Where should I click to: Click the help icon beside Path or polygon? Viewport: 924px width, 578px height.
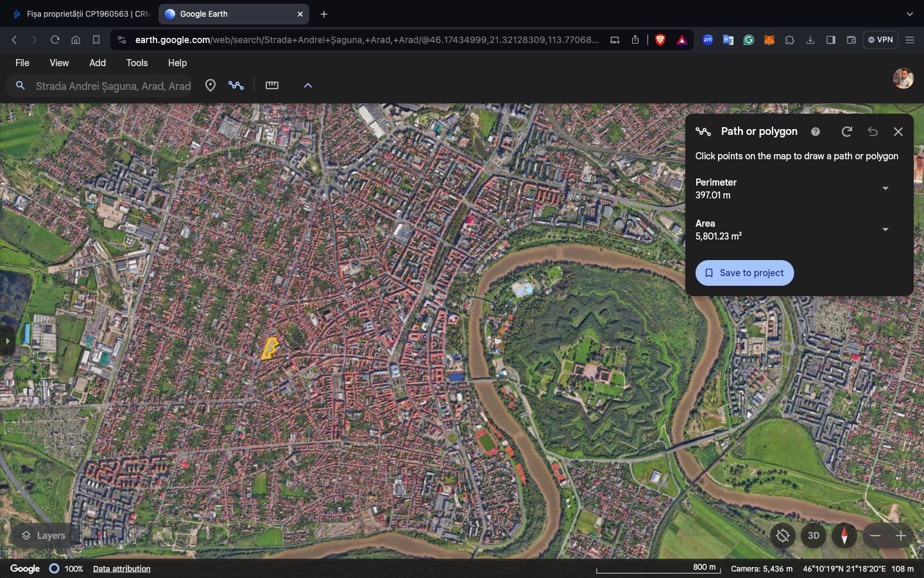pyautogui.click(x=816, y=132)
